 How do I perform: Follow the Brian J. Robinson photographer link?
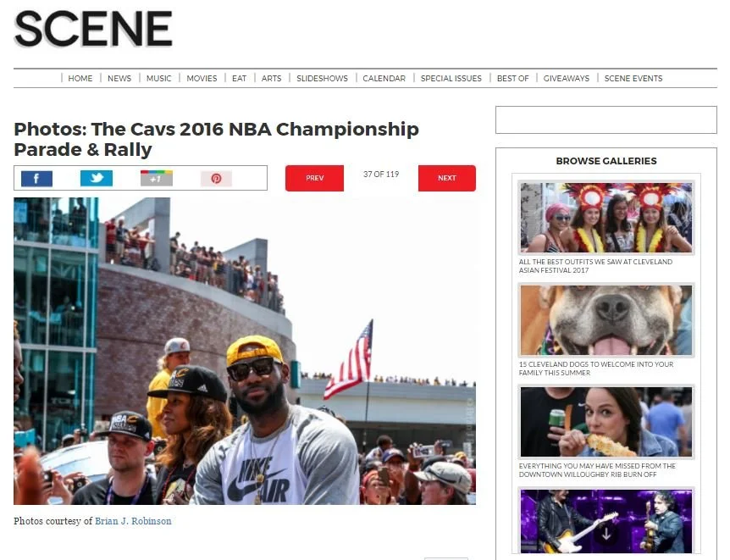coord(133,521)
